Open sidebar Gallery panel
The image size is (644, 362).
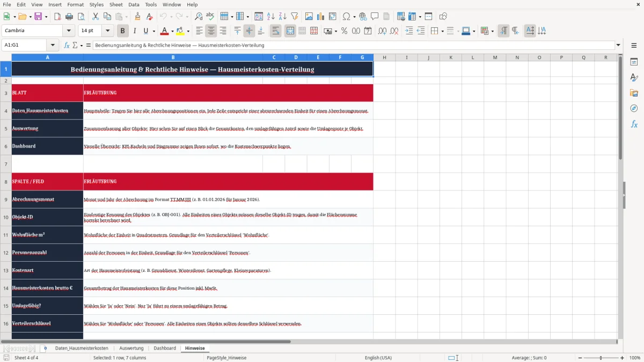[x=634, y=93]
